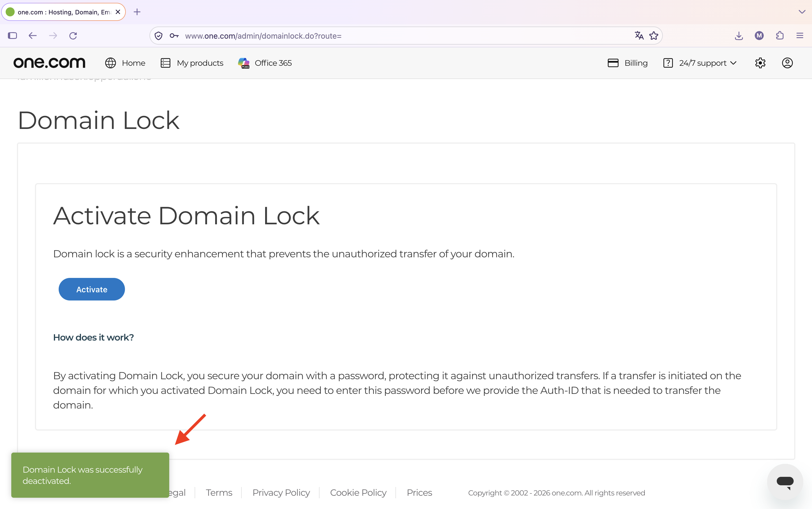
Task: Open the extensions puzzle icon
Action: 780,36
